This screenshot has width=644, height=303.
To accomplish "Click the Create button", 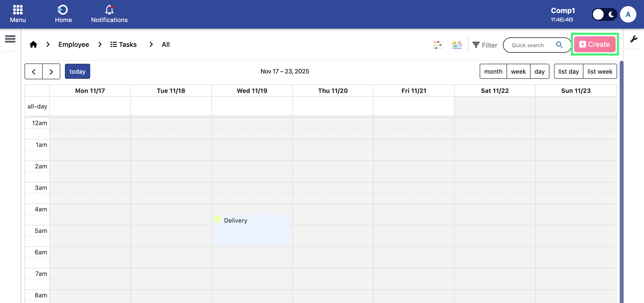I will tap(595, 44).
